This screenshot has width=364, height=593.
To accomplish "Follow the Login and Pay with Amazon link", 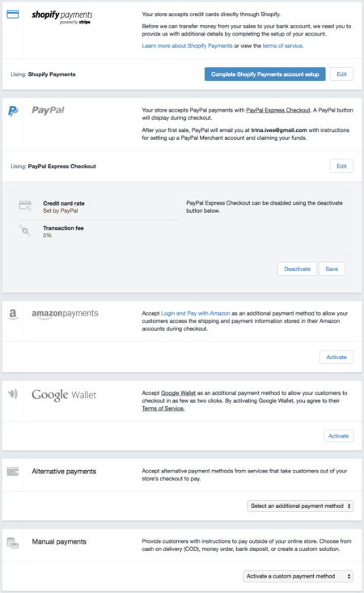I will (x=196, y=313).
